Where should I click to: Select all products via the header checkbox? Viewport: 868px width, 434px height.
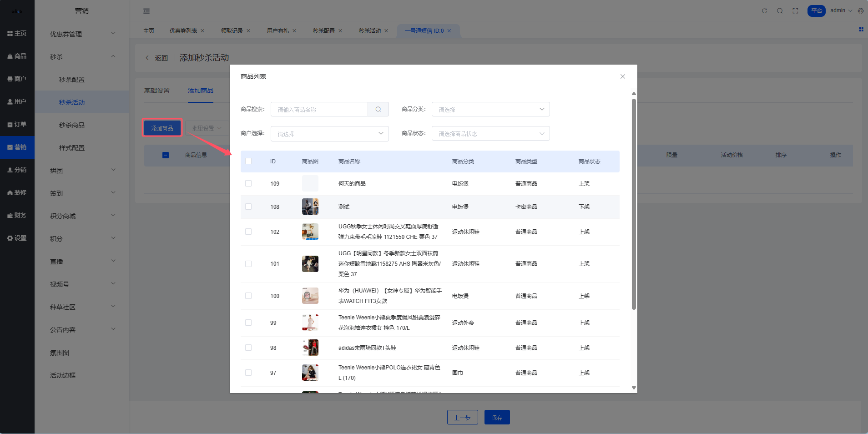pyautogui.click(x=248, y=161)
